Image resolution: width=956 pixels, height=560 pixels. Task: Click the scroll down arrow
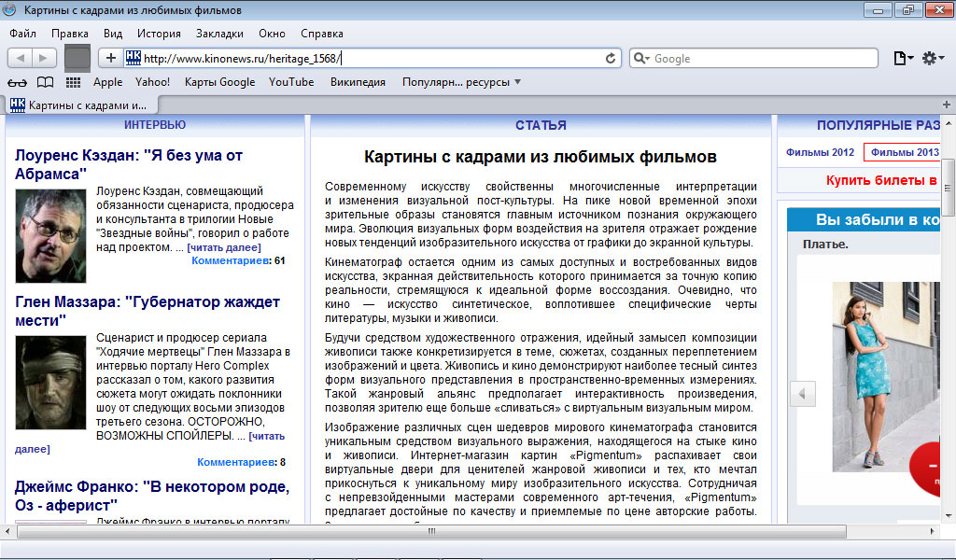tap(949, 517)
